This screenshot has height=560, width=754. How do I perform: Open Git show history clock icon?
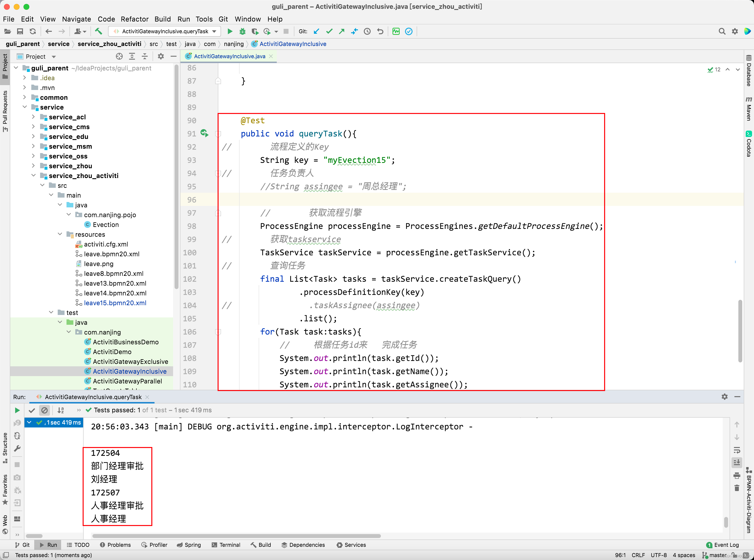click(367, 32)
